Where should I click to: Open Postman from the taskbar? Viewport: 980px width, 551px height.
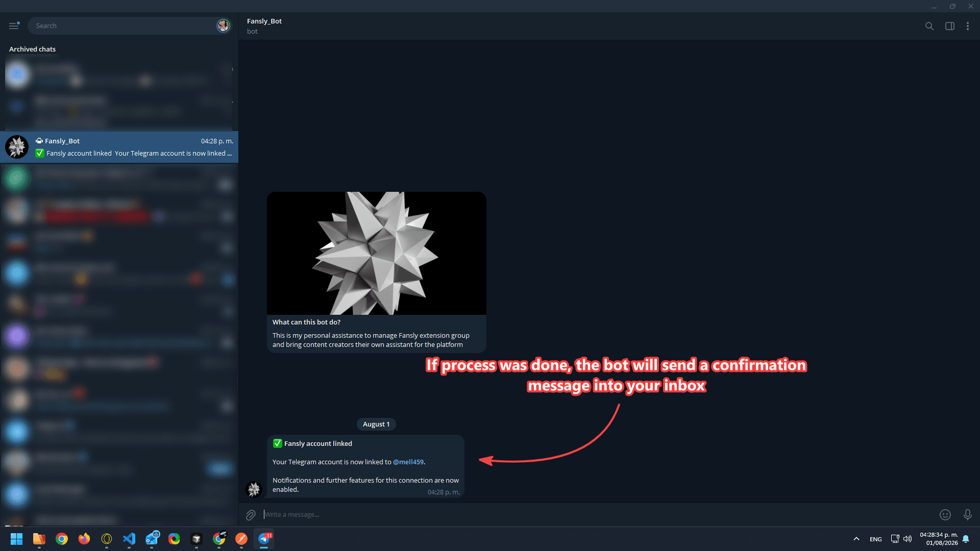241,539
